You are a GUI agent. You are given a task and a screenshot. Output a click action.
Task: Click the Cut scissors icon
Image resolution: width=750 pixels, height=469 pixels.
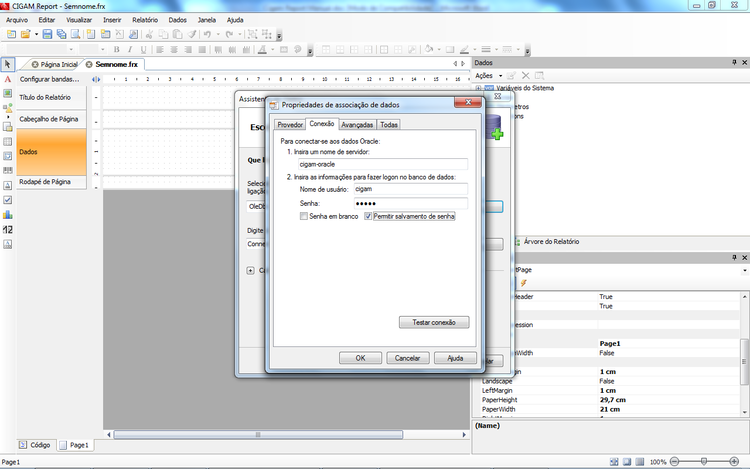coord(149,34)
